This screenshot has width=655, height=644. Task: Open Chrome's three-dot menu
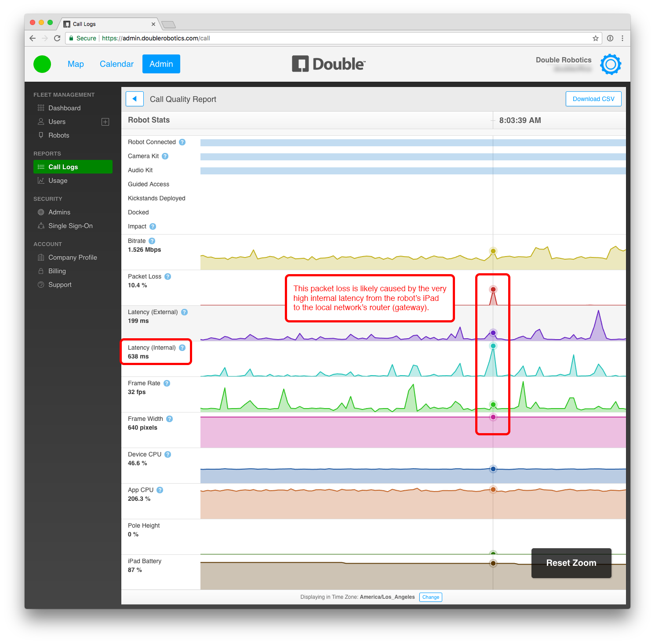tap(622, 38)
